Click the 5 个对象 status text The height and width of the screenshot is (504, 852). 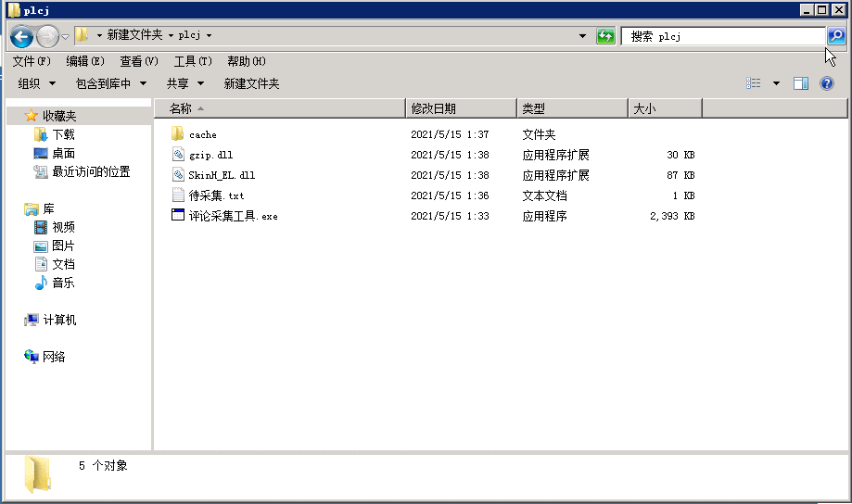point(103,465)
